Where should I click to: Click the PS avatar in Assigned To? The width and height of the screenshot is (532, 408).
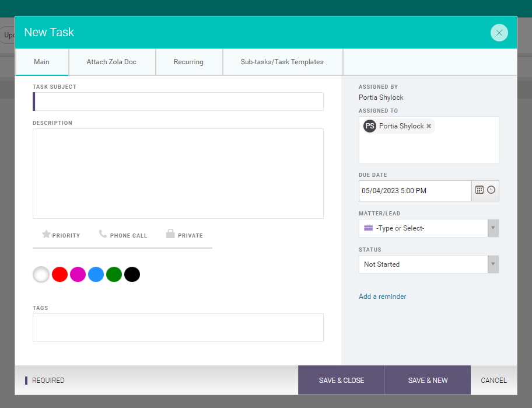tap(369, 126)
